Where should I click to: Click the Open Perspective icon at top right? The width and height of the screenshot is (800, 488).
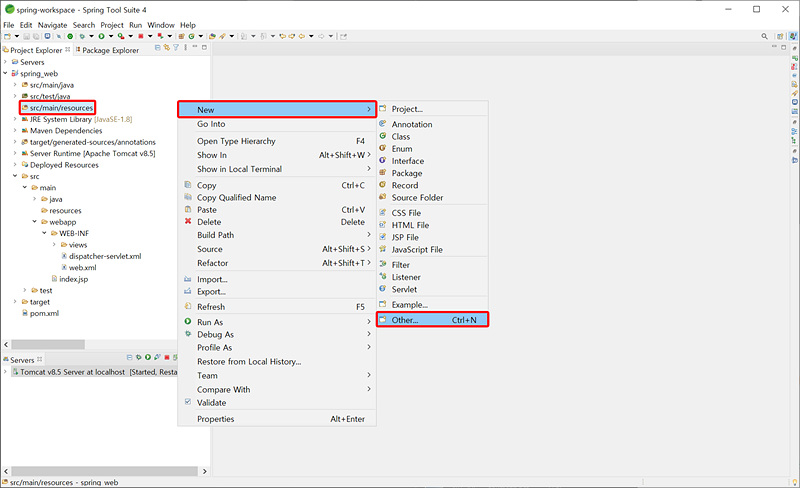780,36
